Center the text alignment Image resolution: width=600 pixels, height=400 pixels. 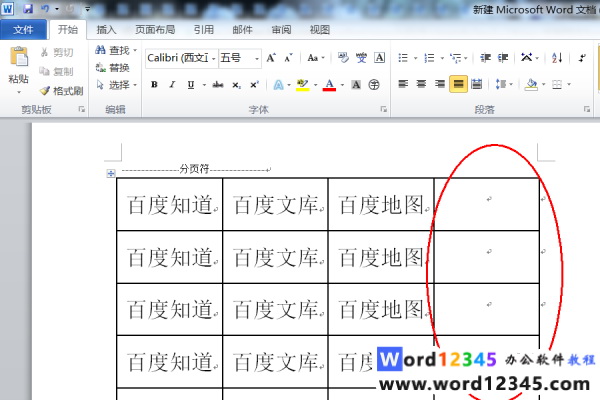[x=421, y=84]
